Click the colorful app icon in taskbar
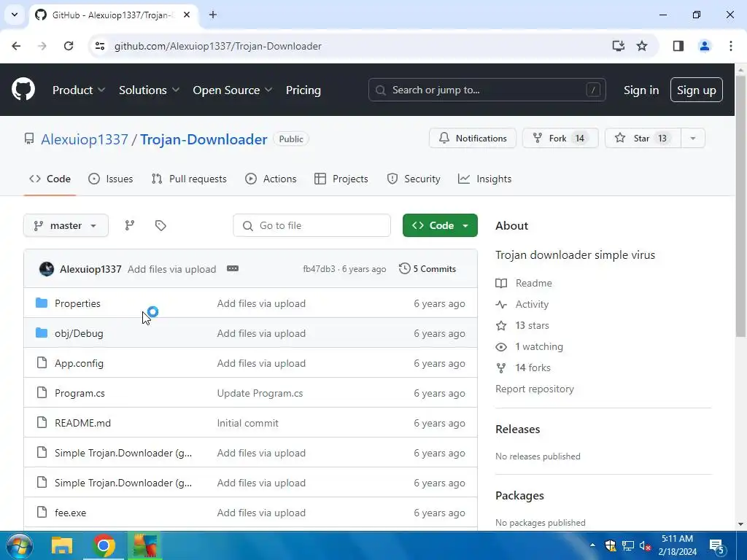The height and width of the screenshot is (560, 747). point(145,546)
